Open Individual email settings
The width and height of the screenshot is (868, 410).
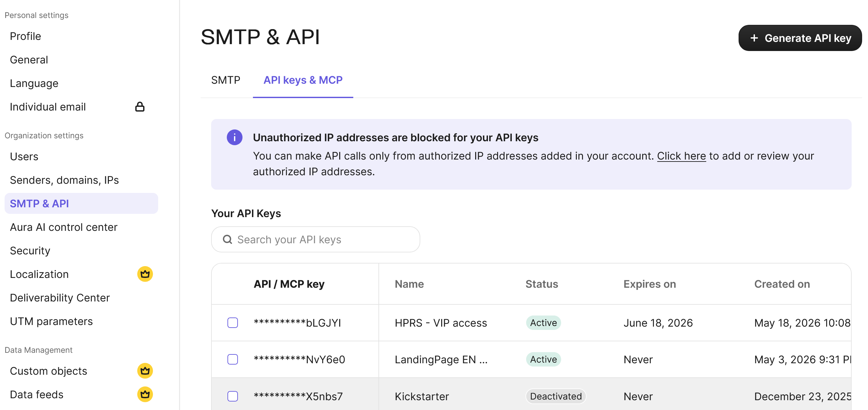coord(47,107)
